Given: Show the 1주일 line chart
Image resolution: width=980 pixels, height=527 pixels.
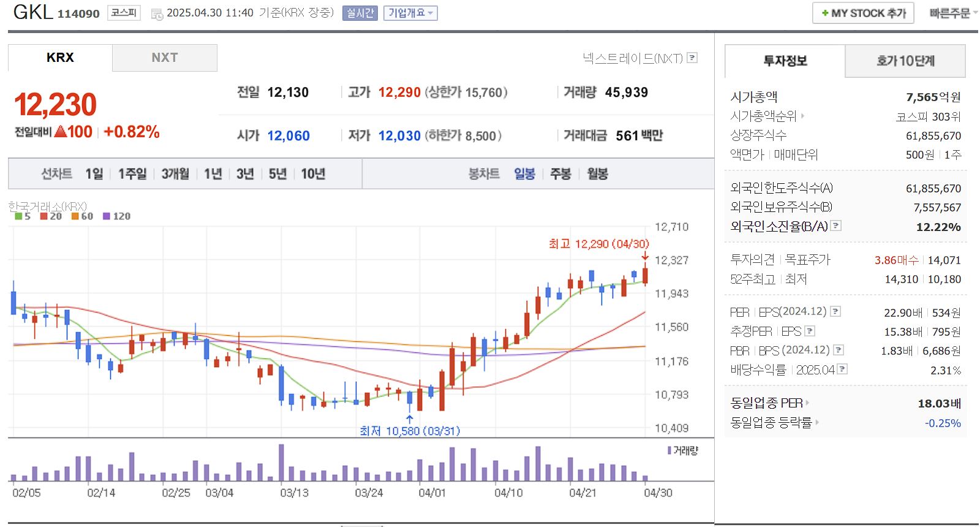Looking at the screenshot, I should (x=132, y=174).
